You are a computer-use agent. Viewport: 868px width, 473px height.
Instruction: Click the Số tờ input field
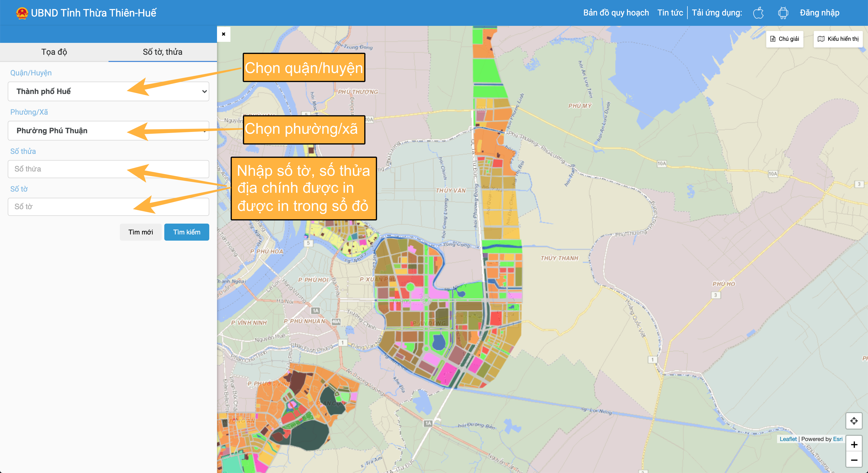pos(67,207)
